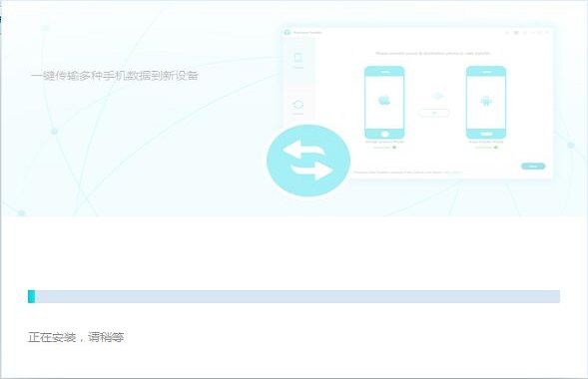Click the flip pill between the preview phones

[433, 113]
